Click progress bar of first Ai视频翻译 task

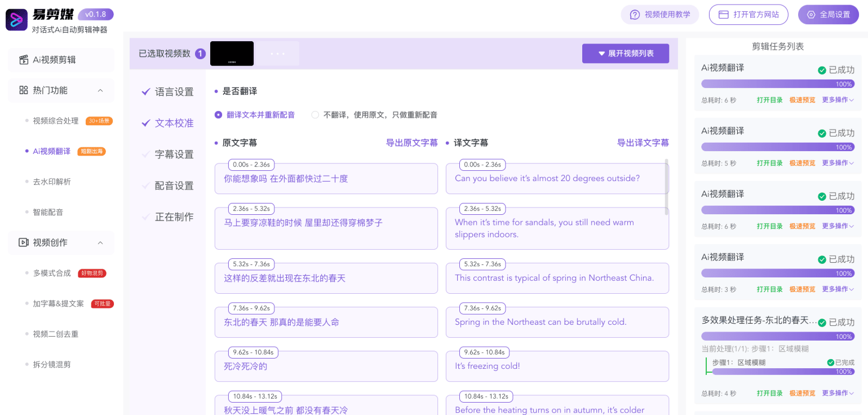click(x=778, y=84)
